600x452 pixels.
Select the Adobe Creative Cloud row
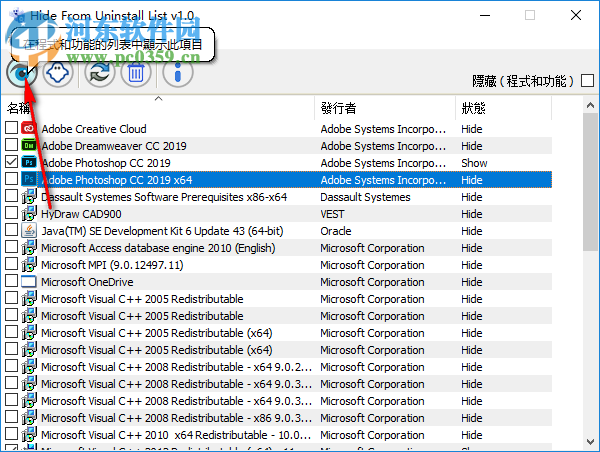point(277,129)
